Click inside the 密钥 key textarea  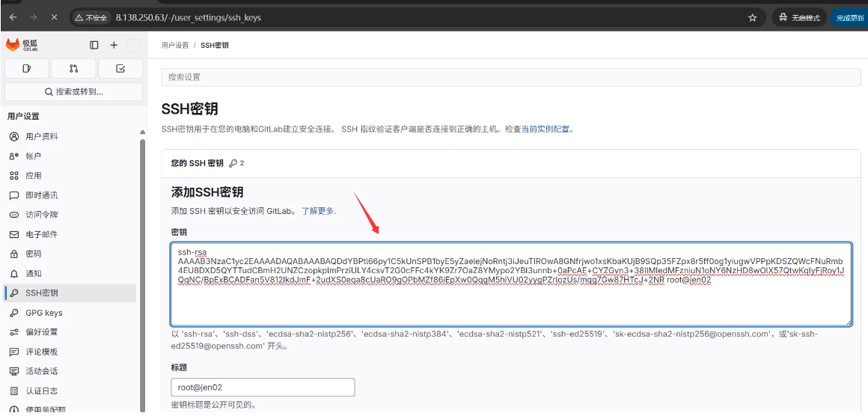(511, 284)
